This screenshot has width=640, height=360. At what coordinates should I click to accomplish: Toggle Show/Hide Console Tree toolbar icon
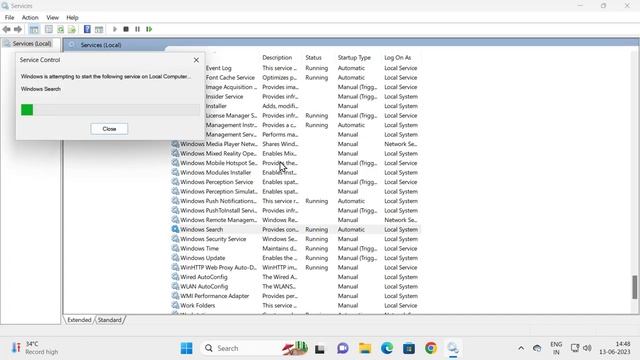(x=34, y=29)
